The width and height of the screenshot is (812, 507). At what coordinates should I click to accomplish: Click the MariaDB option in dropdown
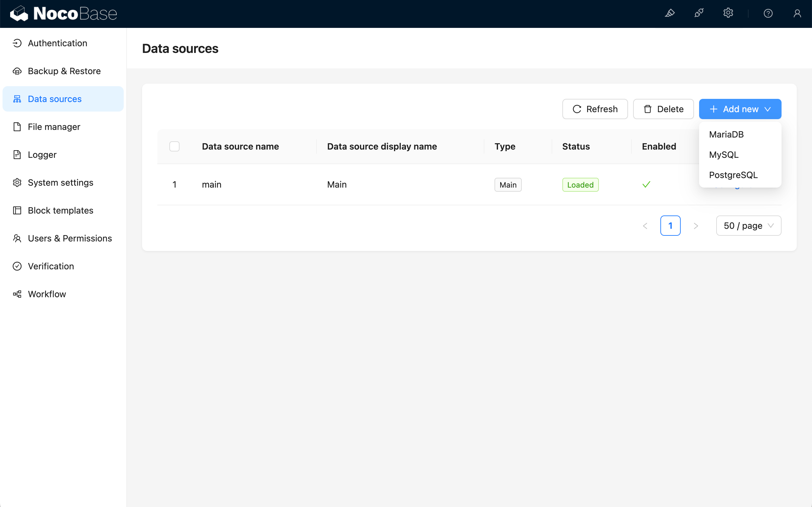click(x=727, y=134)
